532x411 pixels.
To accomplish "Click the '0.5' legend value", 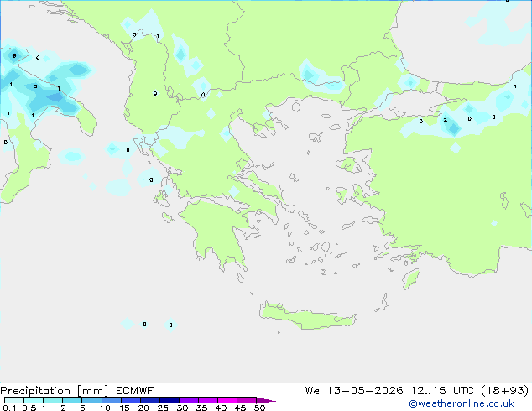I will click(29, 408).
